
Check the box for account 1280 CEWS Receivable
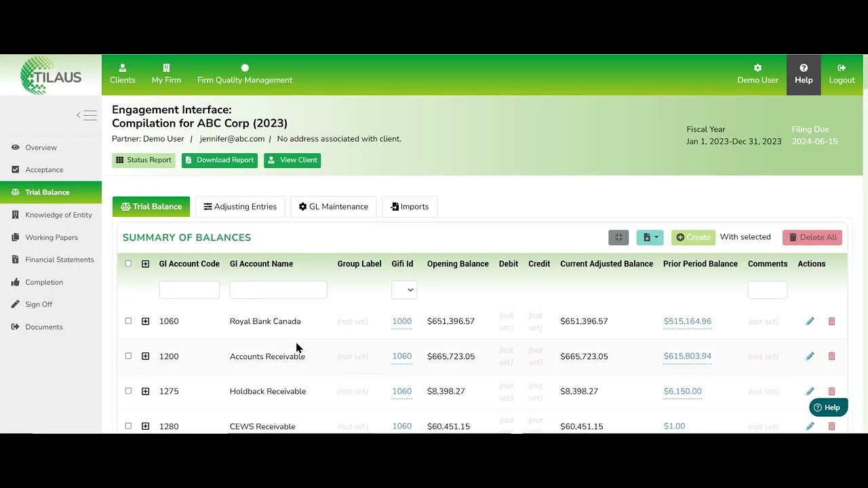coord(128,426)
